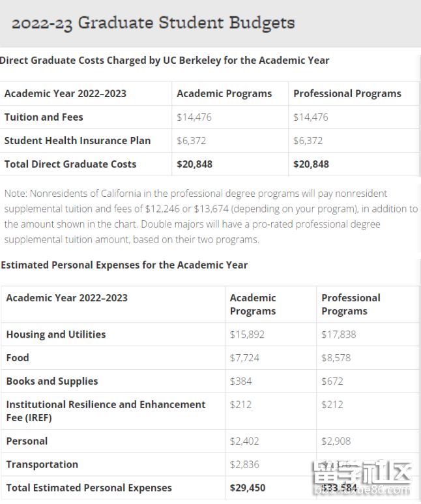Click the Estimated Personal Expenses section title
The height and width of the screenshot is (504, 421).
(x=124, y=265)
